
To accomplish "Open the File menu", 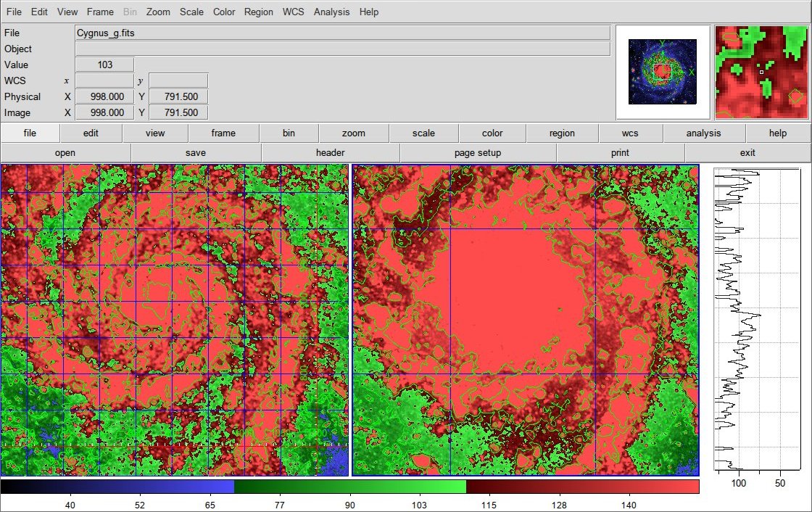I will (14, 12).
